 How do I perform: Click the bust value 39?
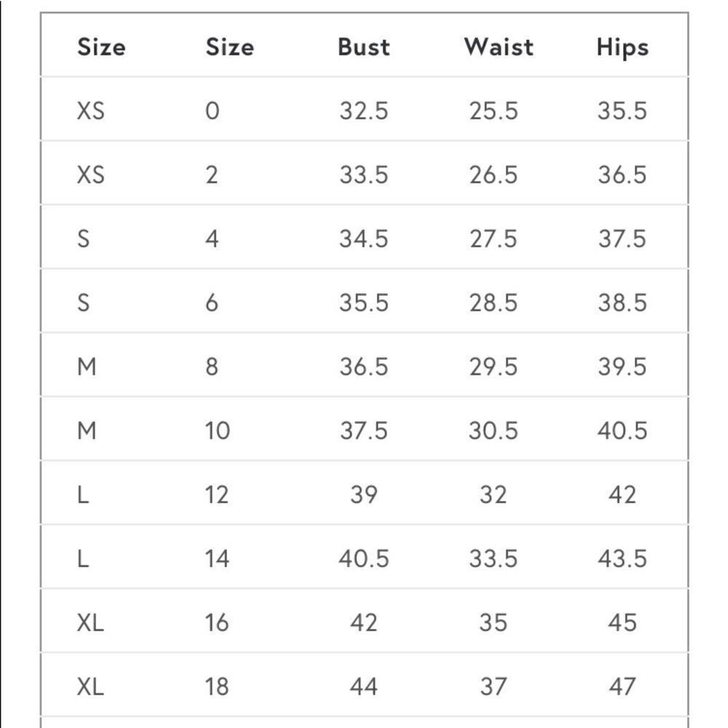pos(363,494)
